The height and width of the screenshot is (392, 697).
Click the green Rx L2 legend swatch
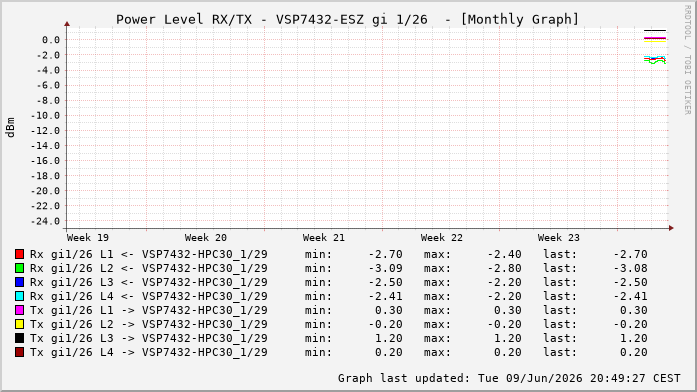tap(19, 268)
